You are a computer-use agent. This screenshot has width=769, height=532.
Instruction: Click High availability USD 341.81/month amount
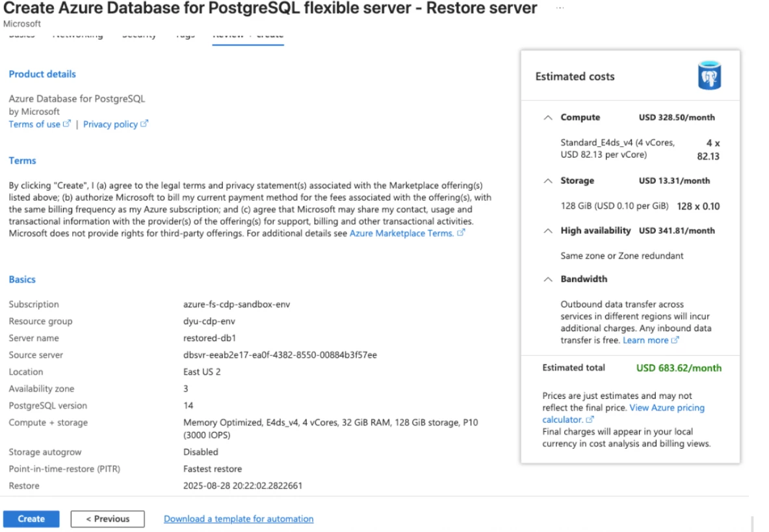677,231
